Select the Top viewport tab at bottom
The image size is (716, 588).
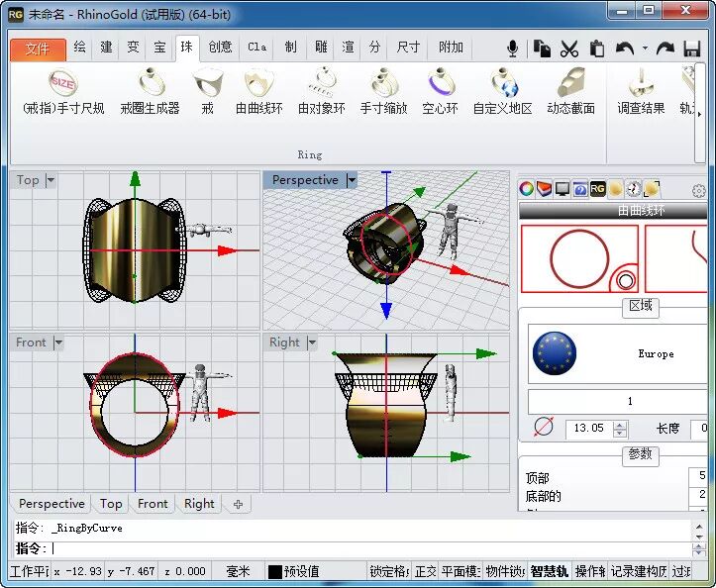(111, 504)
